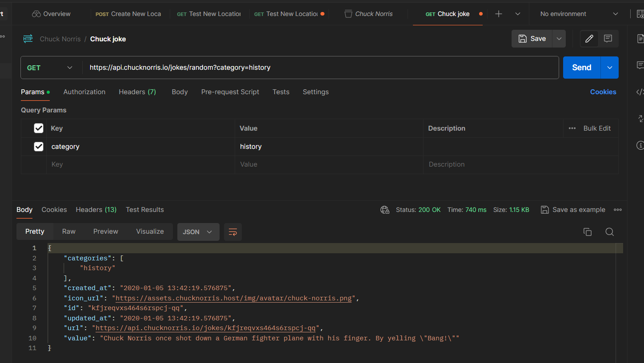Image resolution: width=644 pixels, height=363 pixels.
Task: Open the JSON format dropdown
Action: pyautogui.click(x=198, y=232)
